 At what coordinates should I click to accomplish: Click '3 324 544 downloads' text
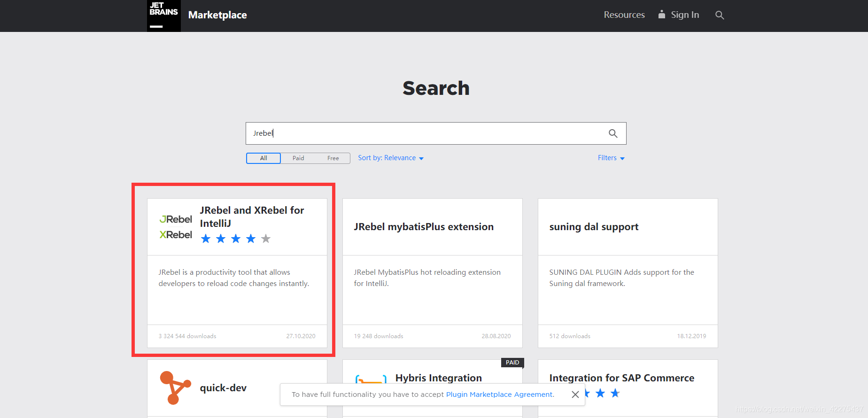(187, 336)
